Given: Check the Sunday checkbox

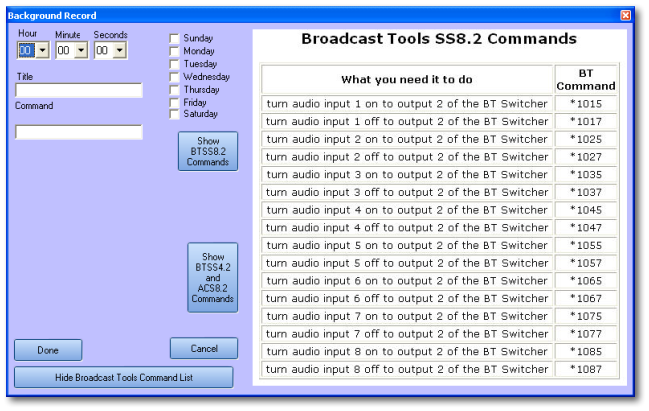Looking at the screenshot, I should coord(174,38).
